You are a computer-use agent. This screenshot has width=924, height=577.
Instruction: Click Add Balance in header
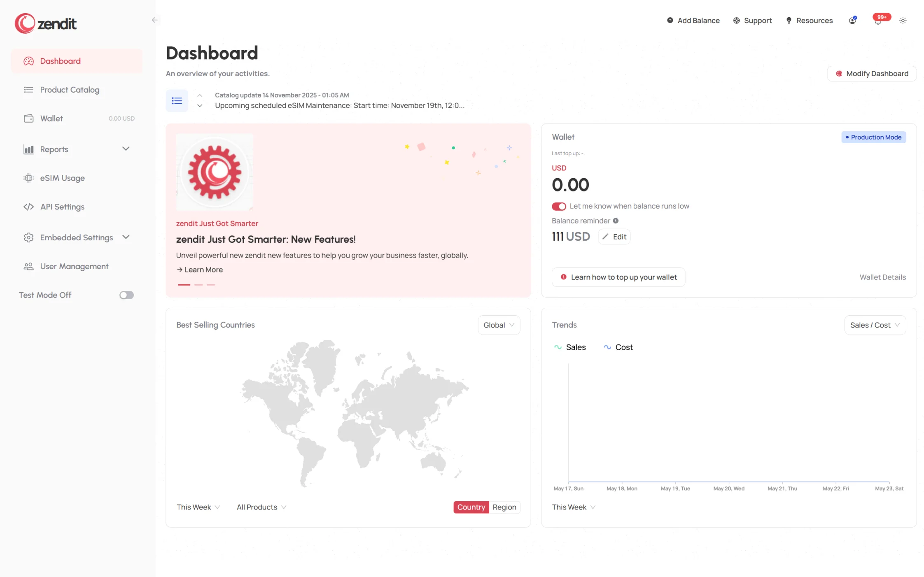(x=693, y=21)
